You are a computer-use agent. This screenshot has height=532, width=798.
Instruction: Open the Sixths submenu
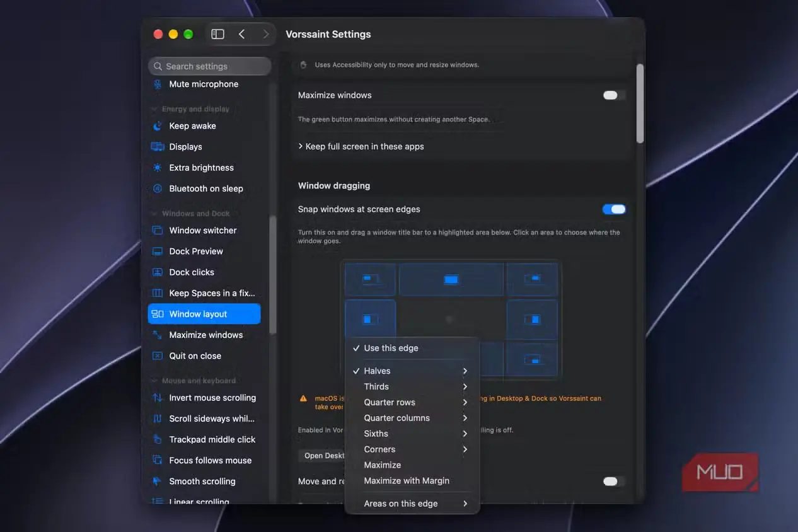tap(465, 434)
